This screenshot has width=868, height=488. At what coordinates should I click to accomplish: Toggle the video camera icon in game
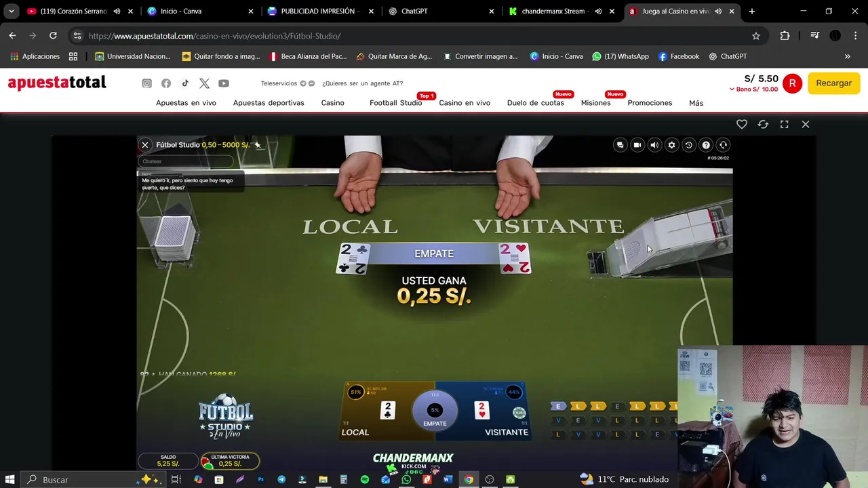(x=637, y=145)
